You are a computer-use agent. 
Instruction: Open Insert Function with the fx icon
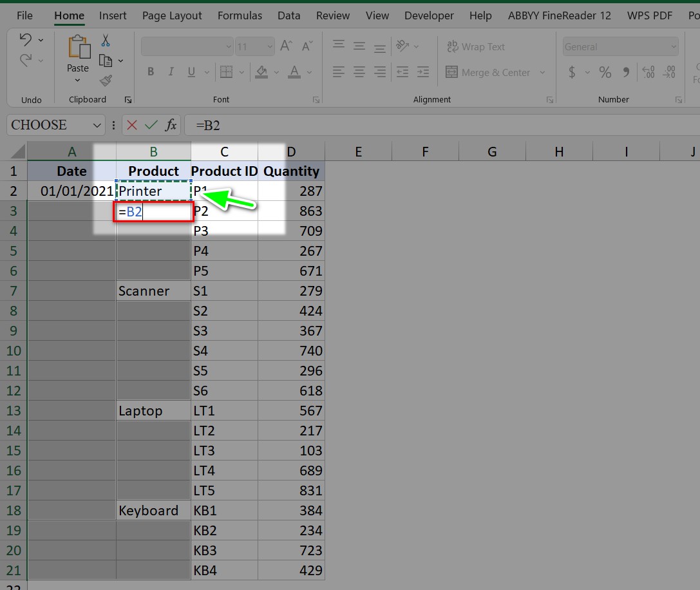click(171, 125)
